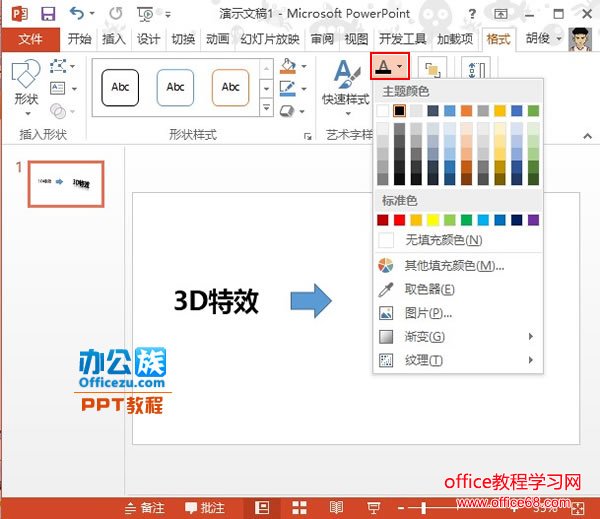Viewport: 600px width, 519px height.
Task: Fit slide to current window icon
Action: tap(578, 509)
